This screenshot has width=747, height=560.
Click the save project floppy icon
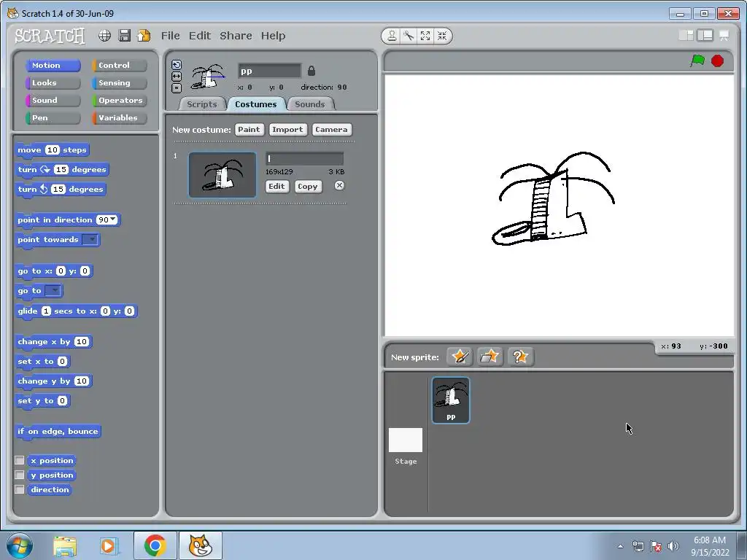(124, 35)
